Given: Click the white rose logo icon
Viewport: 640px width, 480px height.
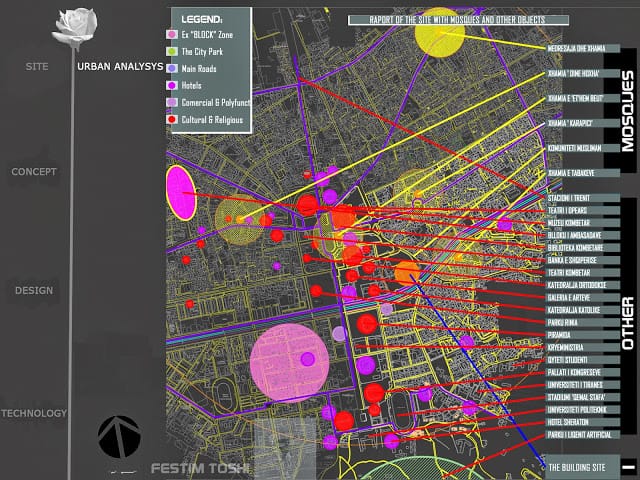Looking at the screenshot, I should click(75, 27).
